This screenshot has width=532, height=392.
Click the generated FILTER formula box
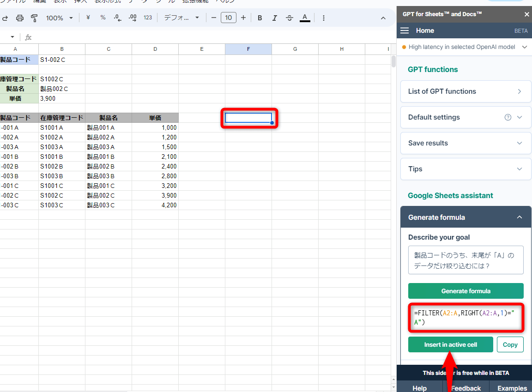point(466,318)
